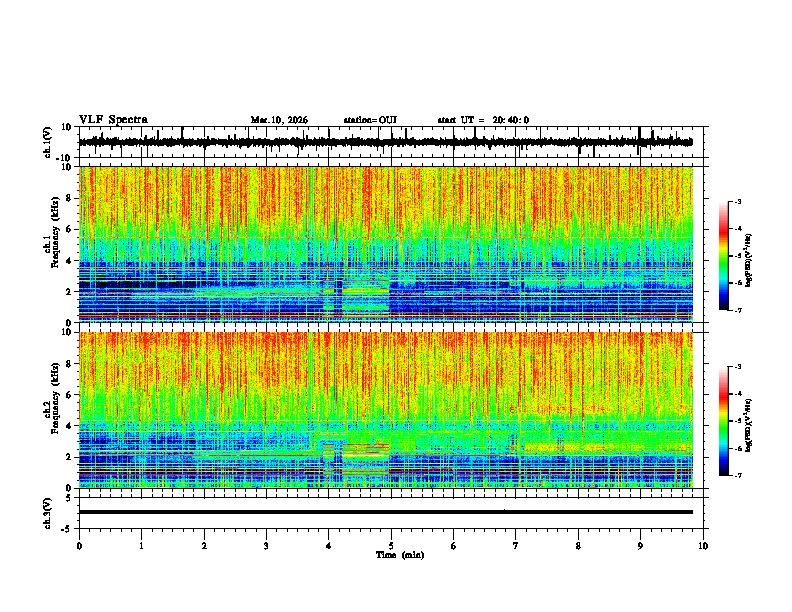792x612 pixels.
Task: Click inside the ch.1 voltage waveform panel
Action: tap(393, 142)
